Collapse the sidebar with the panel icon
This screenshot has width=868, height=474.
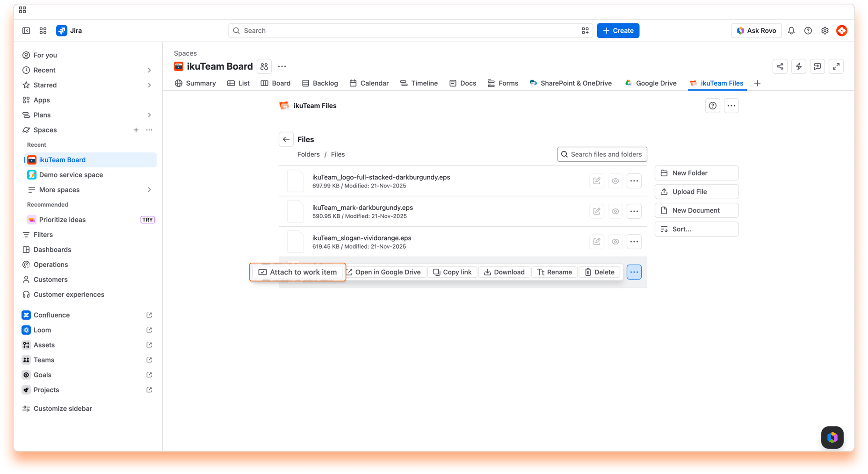tap(26, 30)
